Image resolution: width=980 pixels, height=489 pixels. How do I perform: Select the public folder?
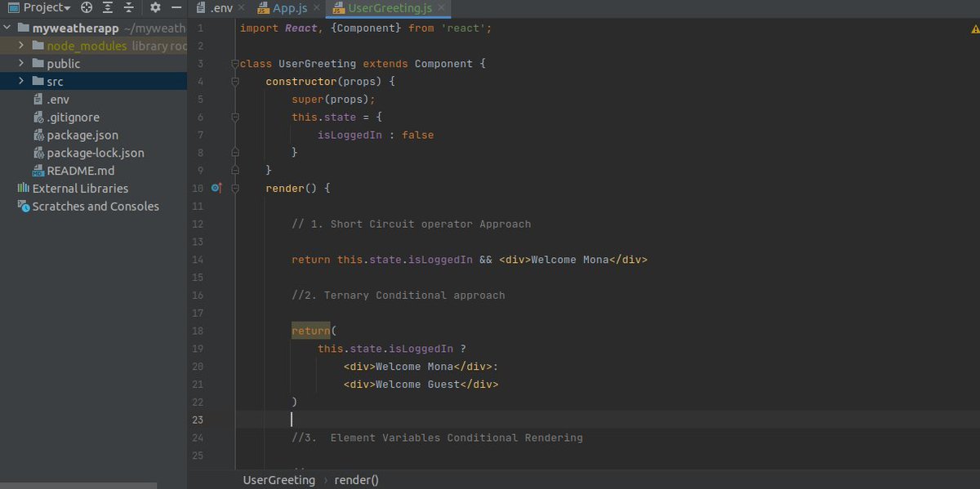(x=63, y=64)
